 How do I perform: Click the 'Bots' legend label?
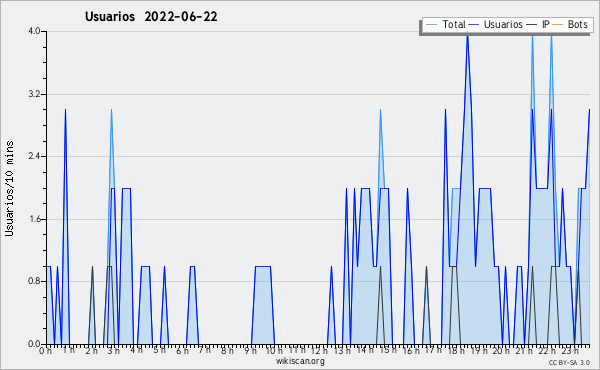coord(577,24)
